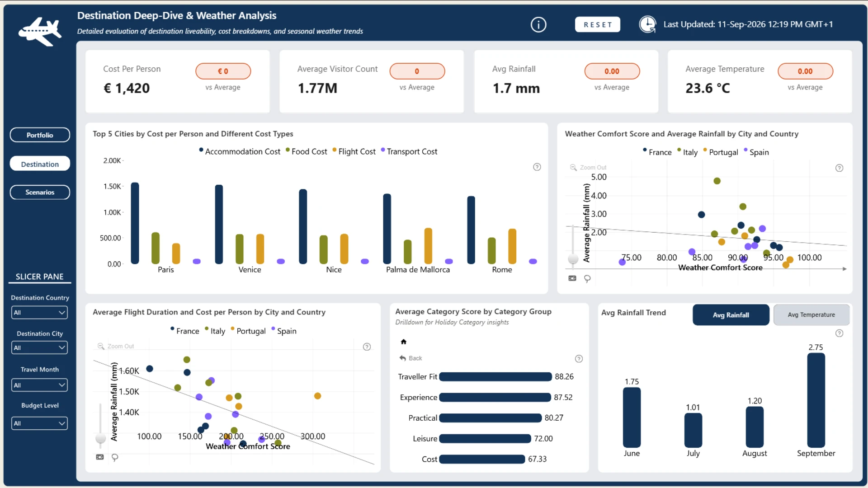This screenshot has width=868, height=488.
Task: Click the airplane logo icon
Action: pos(40,32)
